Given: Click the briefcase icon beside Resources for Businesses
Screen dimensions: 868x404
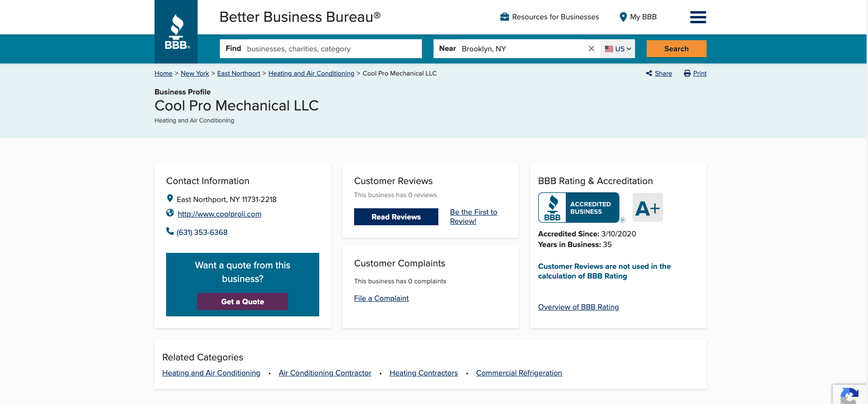Looking at the screenshot, I should click(505, 17).
